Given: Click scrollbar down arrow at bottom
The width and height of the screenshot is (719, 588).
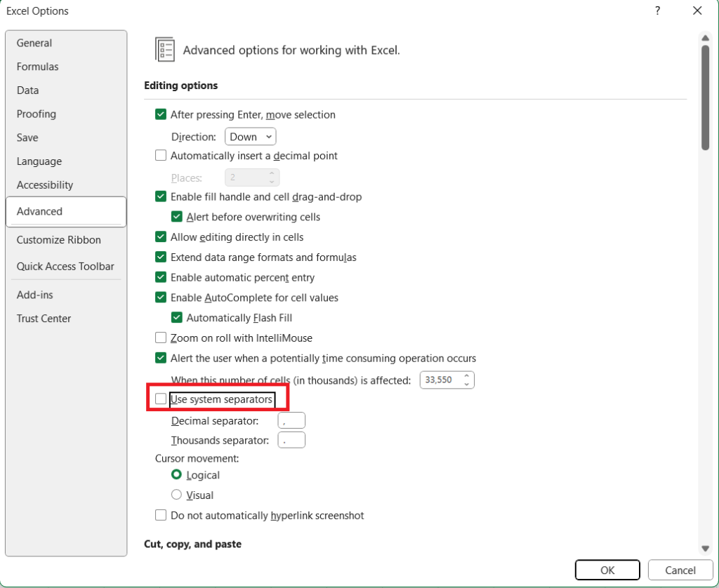Looking at the screenshot, I should tap(705, 548).
